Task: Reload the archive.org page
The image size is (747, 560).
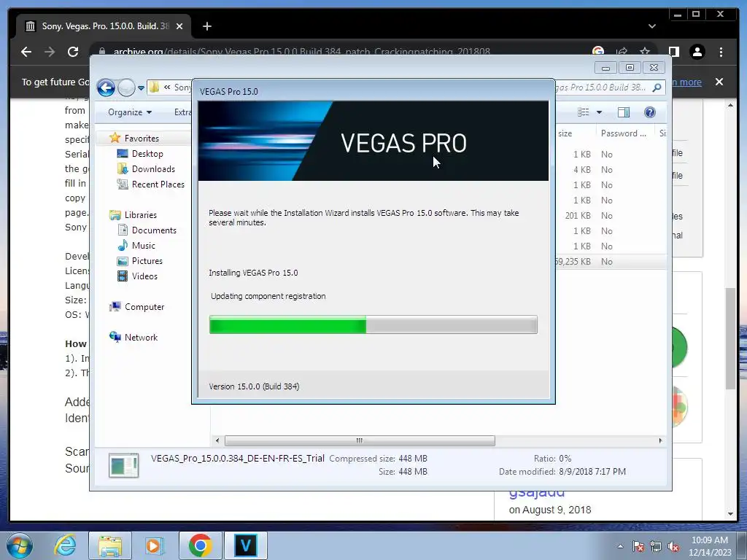Action: (x=73, y=52)
